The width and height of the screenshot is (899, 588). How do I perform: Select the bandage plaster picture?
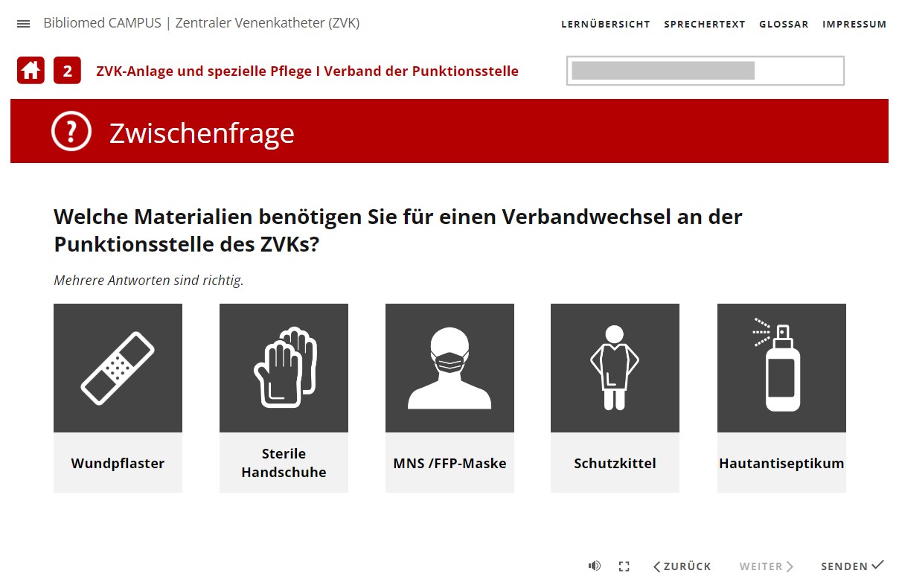tap(118, 368)
